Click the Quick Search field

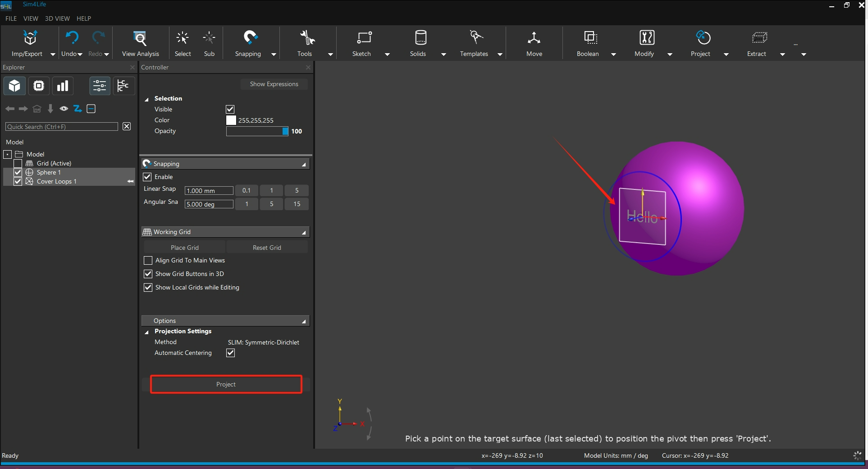pos(61,127)
